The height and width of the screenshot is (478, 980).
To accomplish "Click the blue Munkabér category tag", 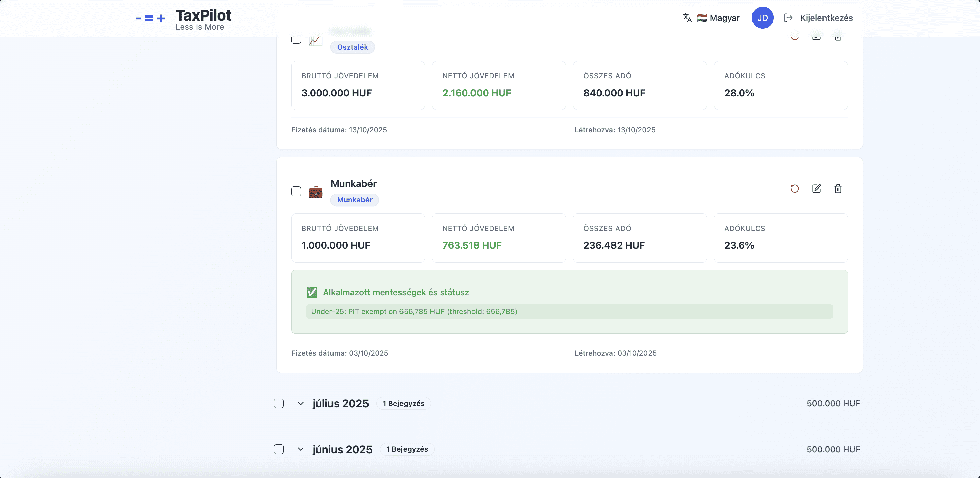I will click(x=354, y=200).
